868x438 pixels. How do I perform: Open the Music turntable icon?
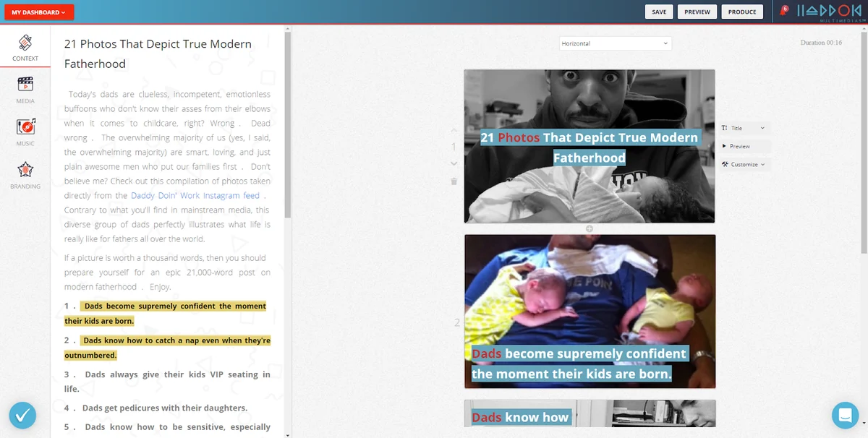25,126
